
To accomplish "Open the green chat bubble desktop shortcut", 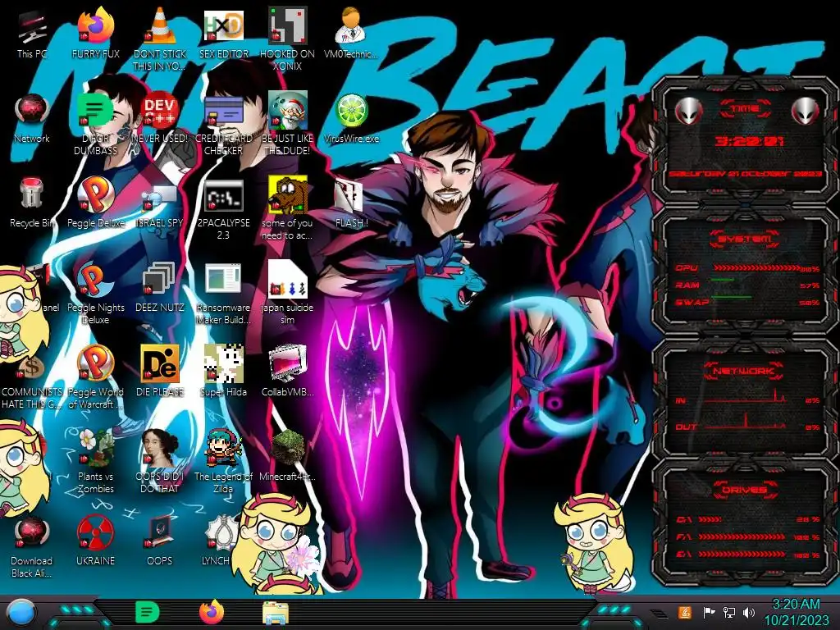I will click(x=95, y=125).
